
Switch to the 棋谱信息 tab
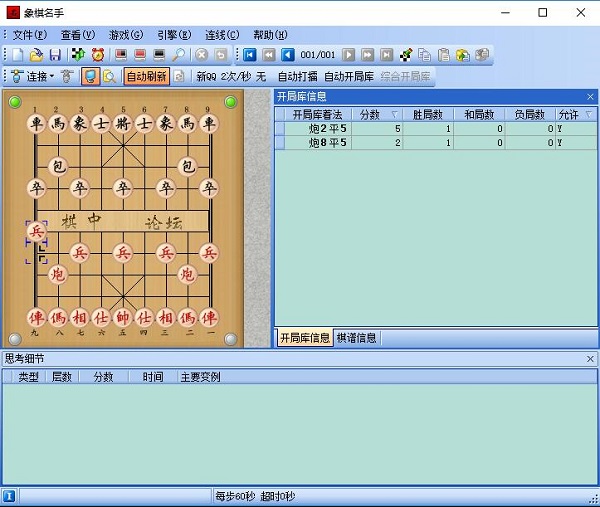tap(356, 338)
